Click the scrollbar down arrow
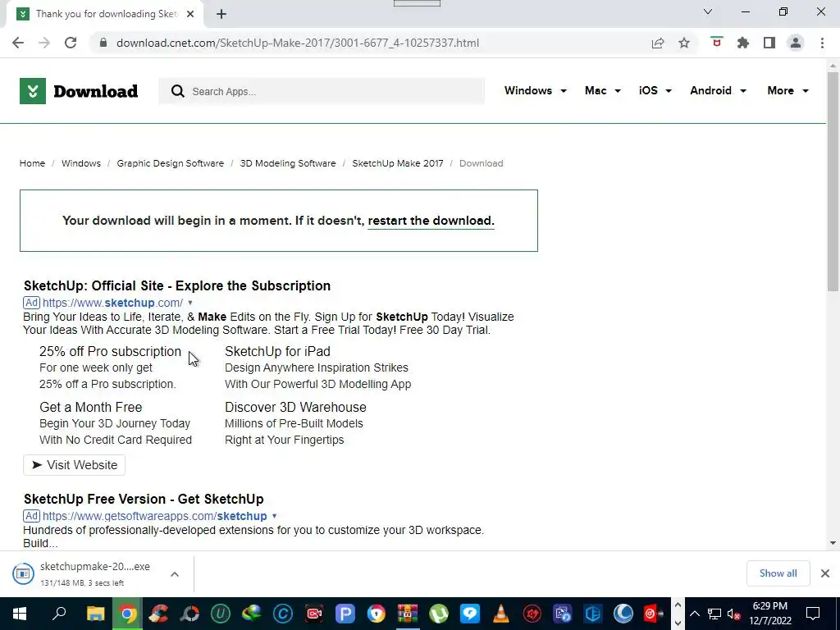This screenshot has height=630, width=840. (833, 543)
